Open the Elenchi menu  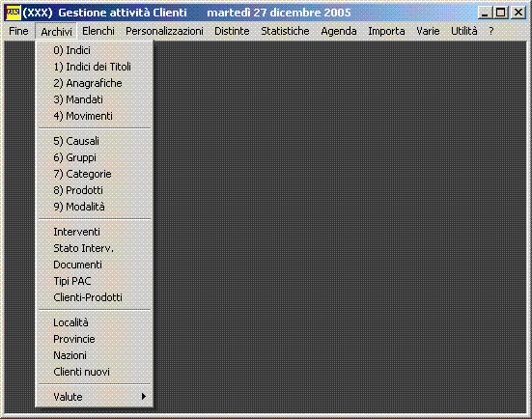pyautogui.click(x=98, y=31)
